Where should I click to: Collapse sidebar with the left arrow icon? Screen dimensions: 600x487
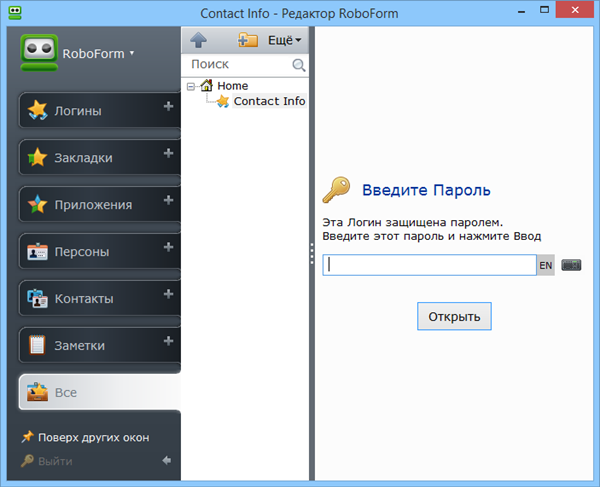pyautogui.click(x=166, y=460)
